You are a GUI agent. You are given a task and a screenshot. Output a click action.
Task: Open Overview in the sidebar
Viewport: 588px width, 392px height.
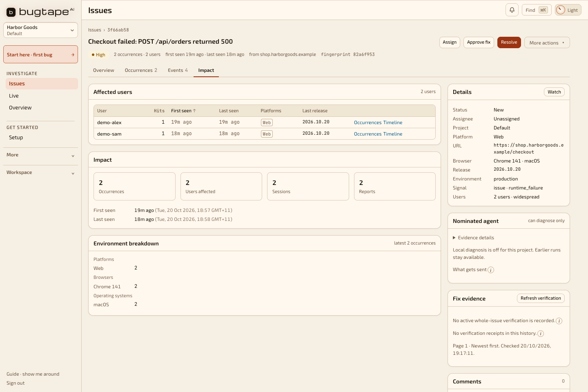click(42, 108)
